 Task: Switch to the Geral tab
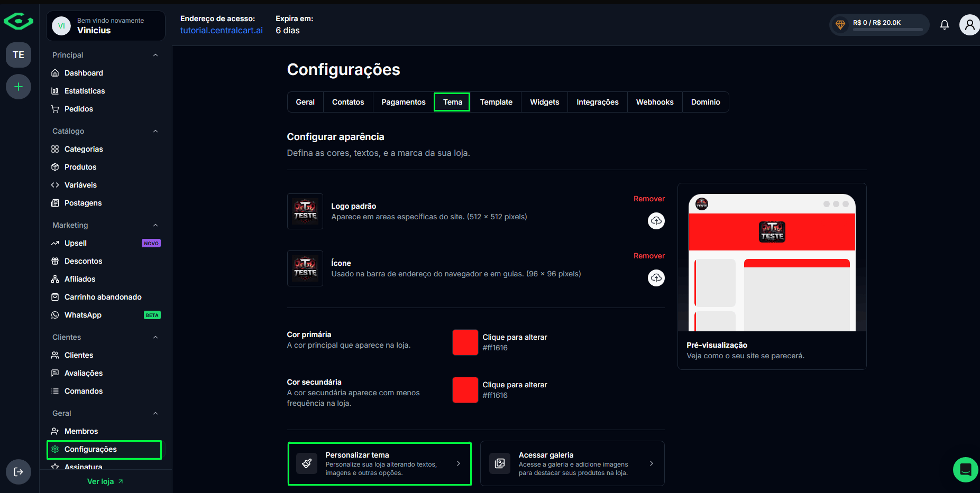tap(305, 102)
